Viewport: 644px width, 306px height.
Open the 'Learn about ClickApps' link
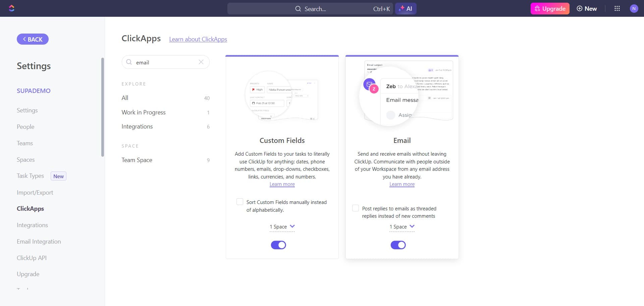click(x=198, y=39)
